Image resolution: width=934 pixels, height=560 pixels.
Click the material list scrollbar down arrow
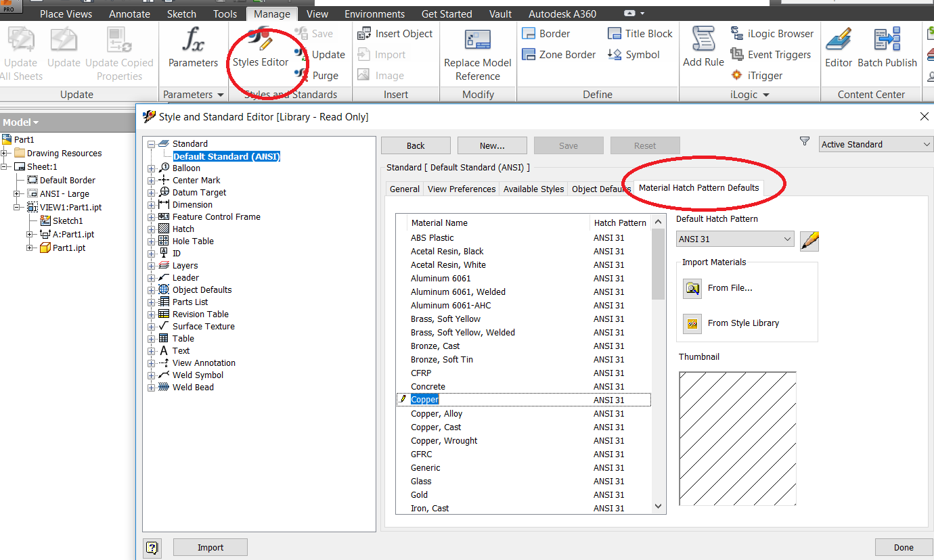659,506
